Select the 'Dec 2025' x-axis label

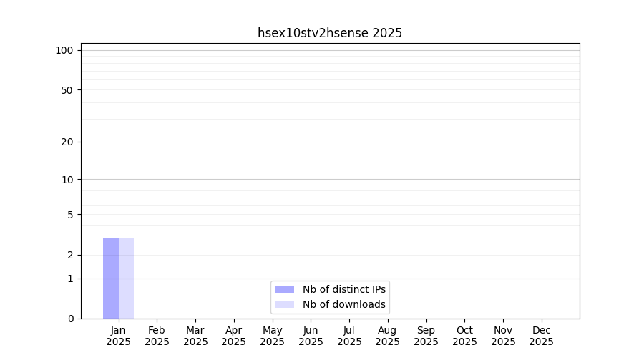click(541, 336)
